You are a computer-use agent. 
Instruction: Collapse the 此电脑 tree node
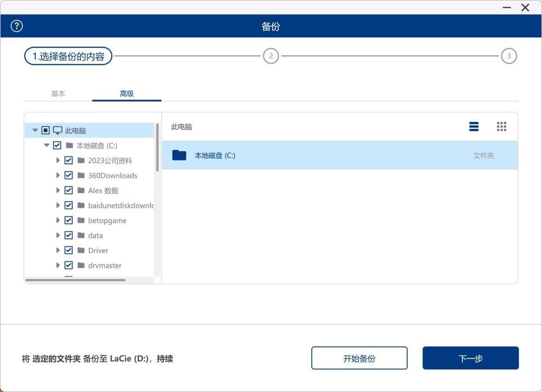click(x=35, y=130)
